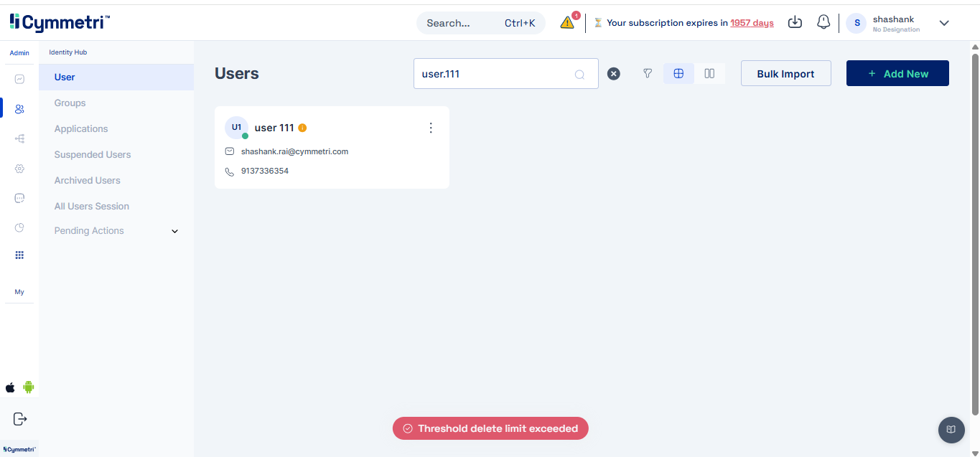
Task: Click the Bulk Import button
Action: click(x=785, y=73)
